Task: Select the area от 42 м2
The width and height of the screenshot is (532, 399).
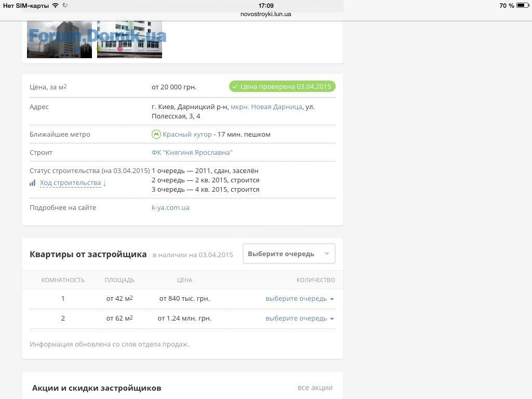Action: pos(119,299)
